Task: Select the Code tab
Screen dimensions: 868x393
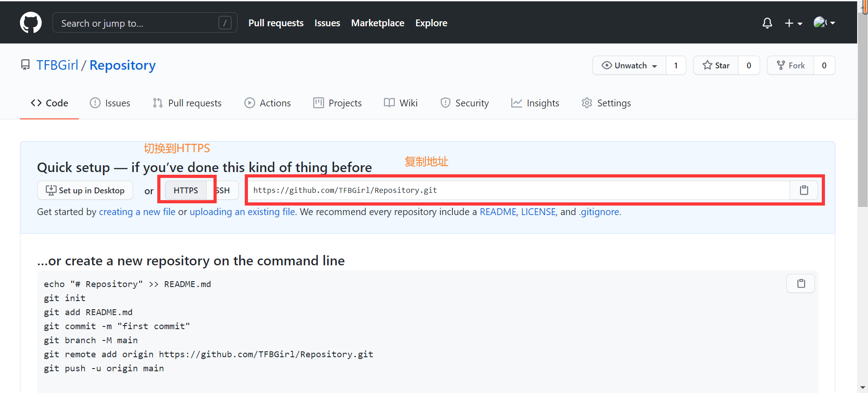Action: 49,103
